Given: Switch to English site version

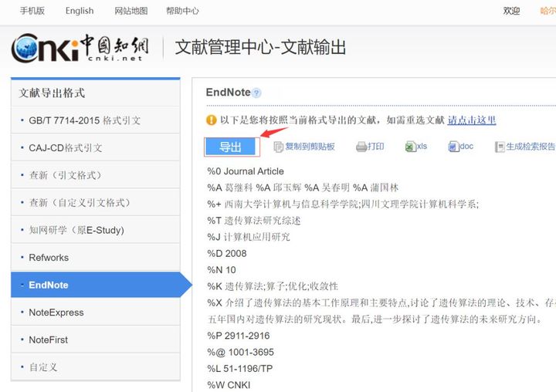Looking at the screenshot, I should (80, 11).
